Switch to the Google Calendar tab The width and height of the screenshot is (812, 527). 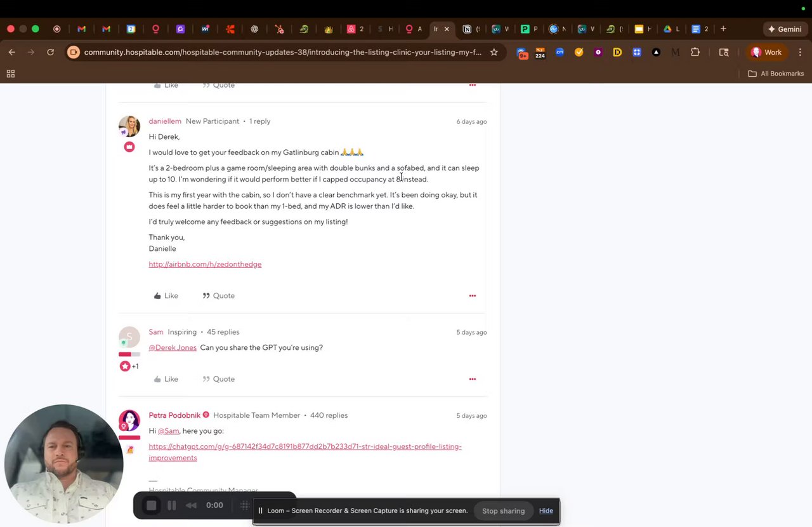(131, 29)
